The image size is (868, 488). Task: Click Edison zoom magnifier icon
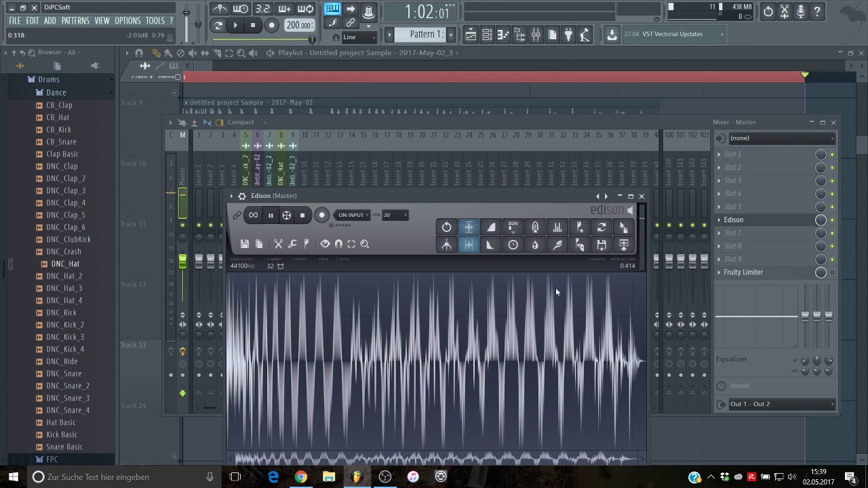pos(365,244)
